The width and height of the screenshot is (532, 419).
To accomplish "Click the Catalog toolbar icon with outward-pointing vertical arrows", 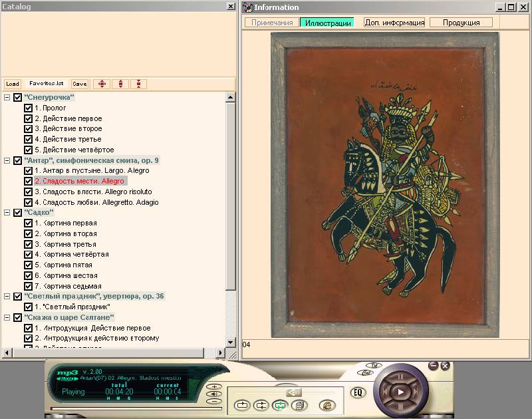I will 120,84.
